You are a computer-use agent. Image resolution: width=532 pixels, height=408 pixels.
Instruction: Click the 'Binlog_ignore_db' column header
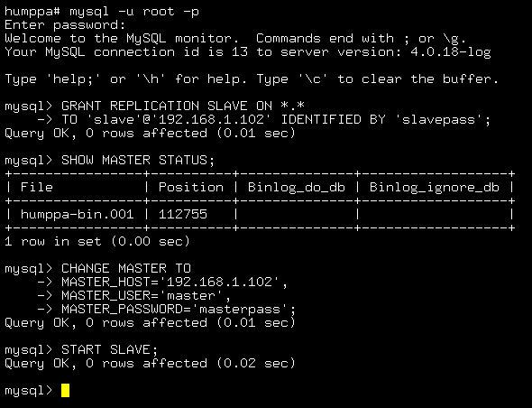coord(435,188)
